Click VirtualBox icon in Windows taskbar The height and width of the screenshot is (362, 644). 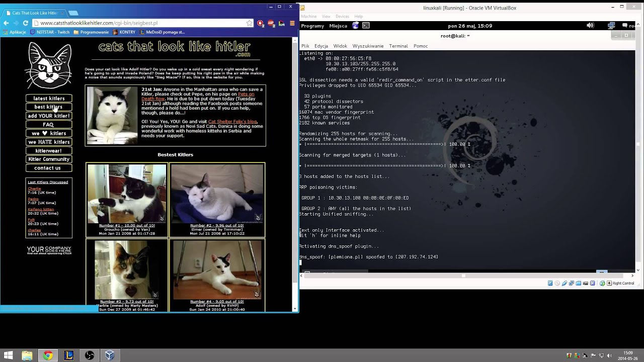point(110,355)
